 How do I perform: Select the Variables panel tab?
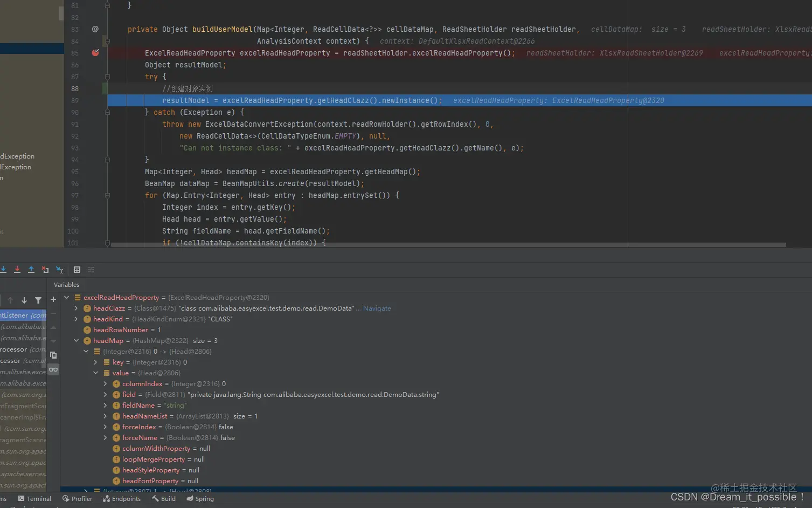pos(66,285)
